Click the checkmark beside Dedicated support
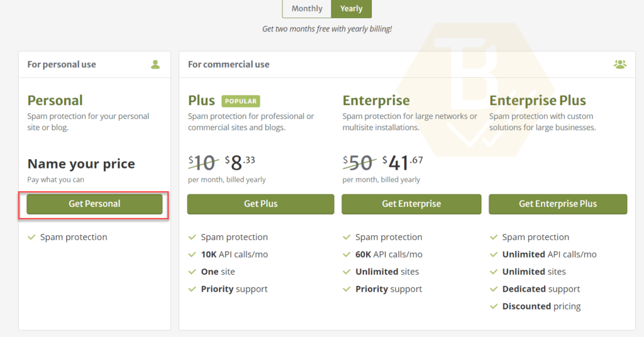Image resolution: width=644 pixels, height=337 pixels. [494, 289]
